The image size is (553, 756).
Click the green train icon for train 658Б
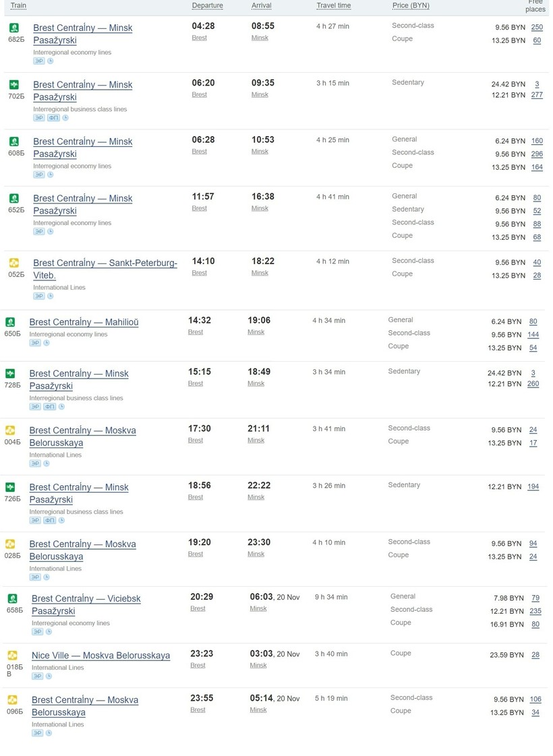12,598
